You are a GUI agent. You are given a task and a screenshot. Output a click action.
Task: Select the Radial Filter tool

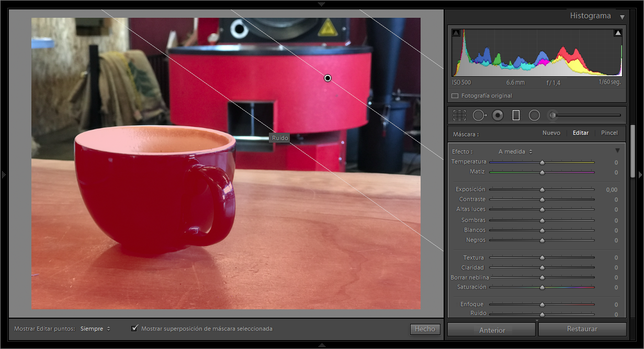tap(534, 115)
